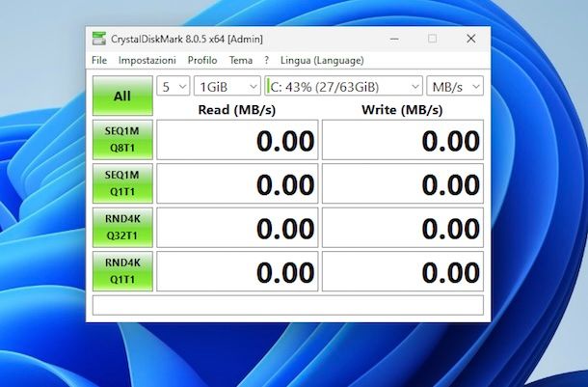The image size is (588, 387).
Task: Start all benchmarks with the All button
Action: click(122, 96)
